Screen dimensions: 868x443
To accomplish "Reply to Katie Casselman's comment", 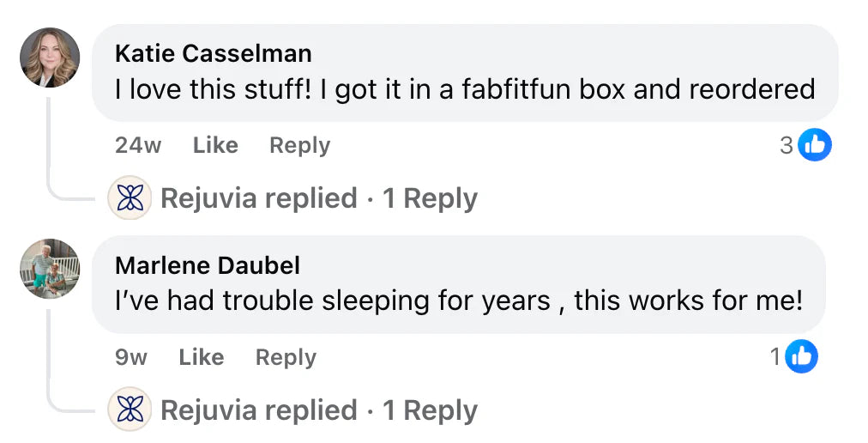I will tap(299, 145).
